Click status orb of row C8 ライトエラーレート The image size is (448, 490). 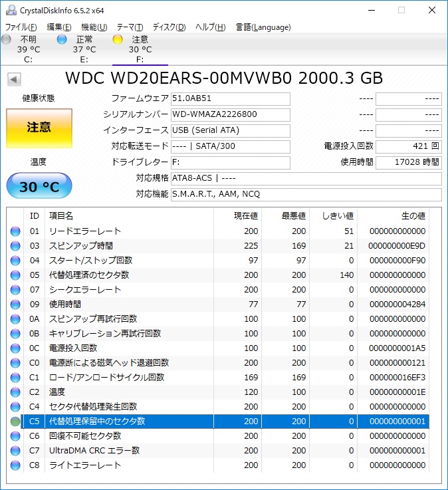(x=15, y=465)
